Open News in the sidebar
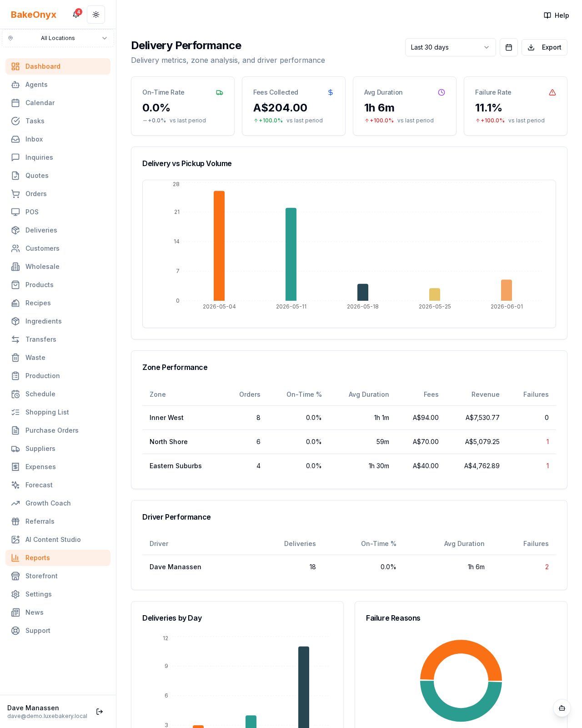582x728 pixels. (58, 612)
